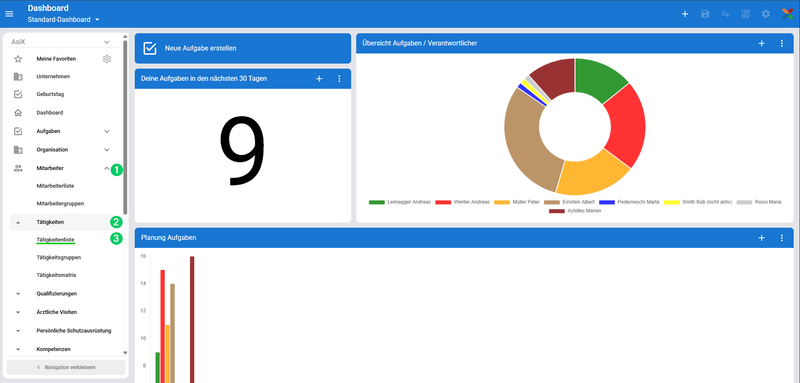Image resolution: width=800 pixels, height=383 pixels.
Task: Open more options in Deine Aufgaben widget
Action: pyautogui.click(x=339, y=79)
